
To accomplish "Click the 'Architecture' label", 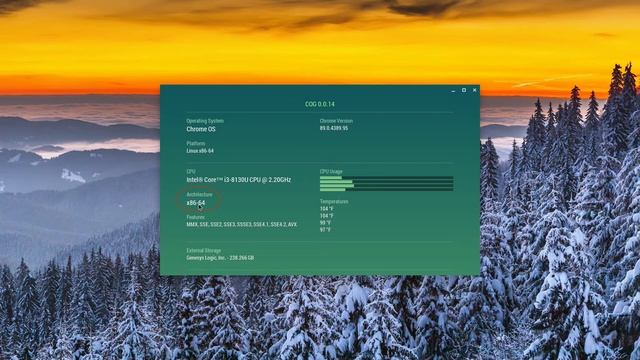I will click(200, 195).
